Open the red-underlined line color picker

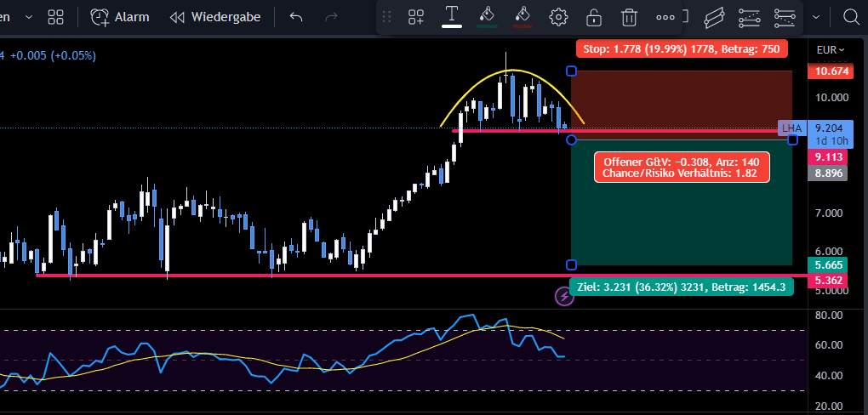point(523,17)
